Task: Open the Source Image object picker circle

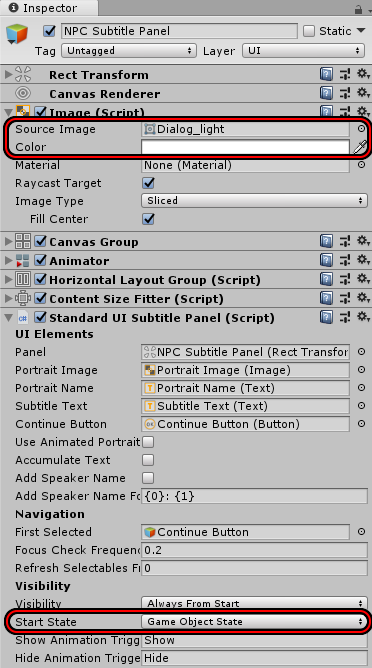Action: [x=361, y=129]
